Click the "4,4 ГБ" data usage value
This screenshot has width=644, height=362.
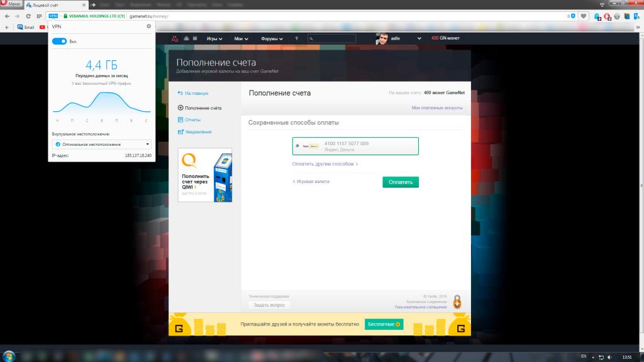(101, 65)
